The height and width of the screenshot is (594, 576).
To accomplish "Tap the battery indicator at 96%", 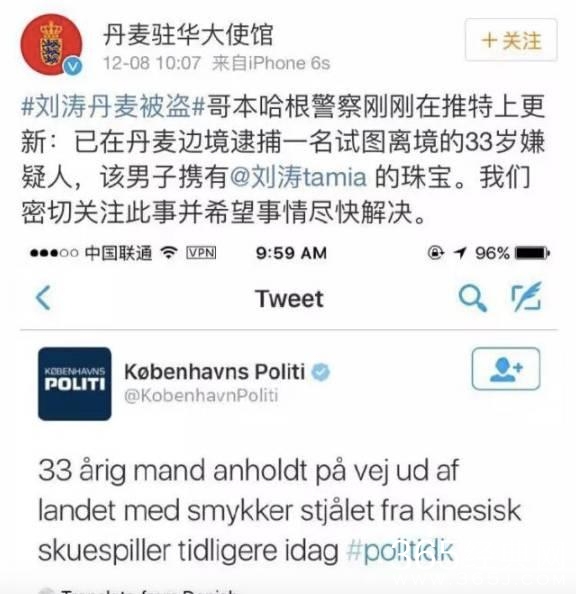I will (x=532, y=253).
